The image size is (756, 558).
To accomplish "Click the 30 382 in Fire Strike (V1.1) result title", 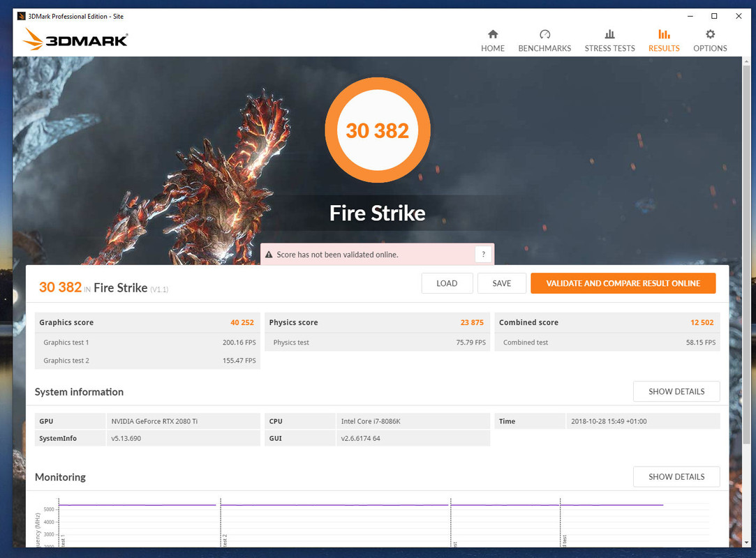I will tap(103, 287).
